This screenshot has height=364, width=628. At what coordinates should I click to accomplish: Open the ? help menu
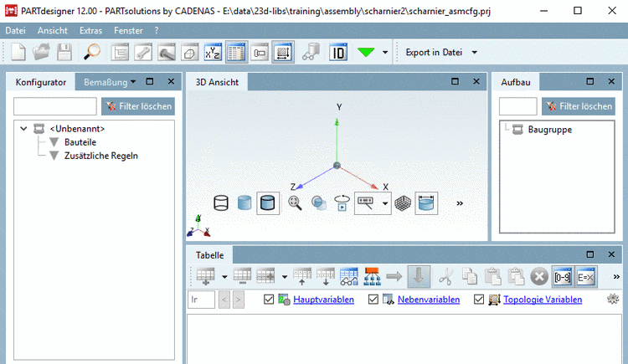(x=157, y=30)
